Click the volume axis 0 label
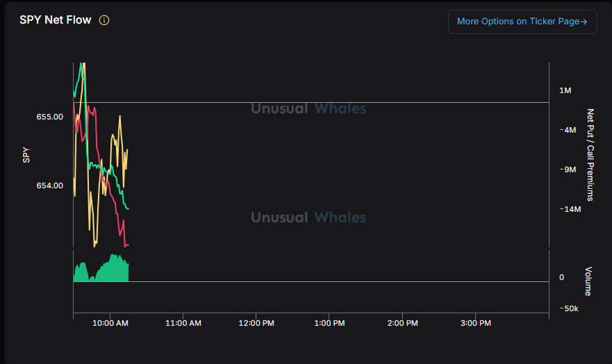 pyautogui.click(x=562, y=277)
